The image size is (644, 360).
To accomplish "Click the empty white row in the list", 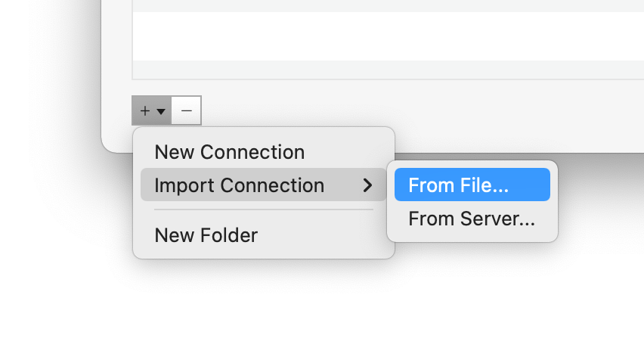I will (x=378, y=36).
